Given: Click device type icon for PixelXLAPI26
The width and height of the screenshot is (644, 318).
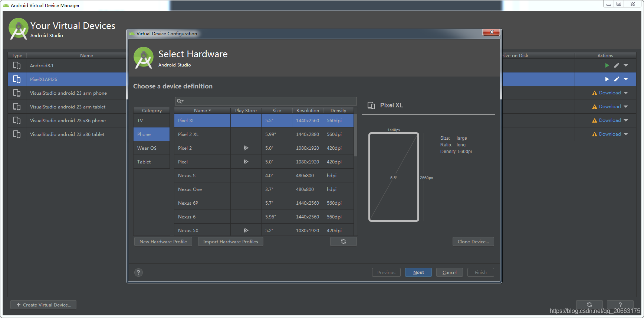Looking at the screenshot, I should (x=17, y=79).
